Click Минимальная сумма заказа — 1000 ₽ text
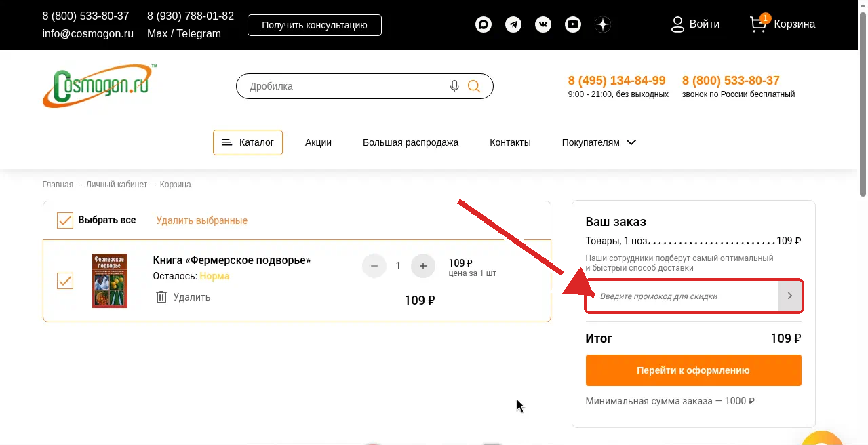Image resolution: width=868 pixels, height=445 pixels. 670,401
